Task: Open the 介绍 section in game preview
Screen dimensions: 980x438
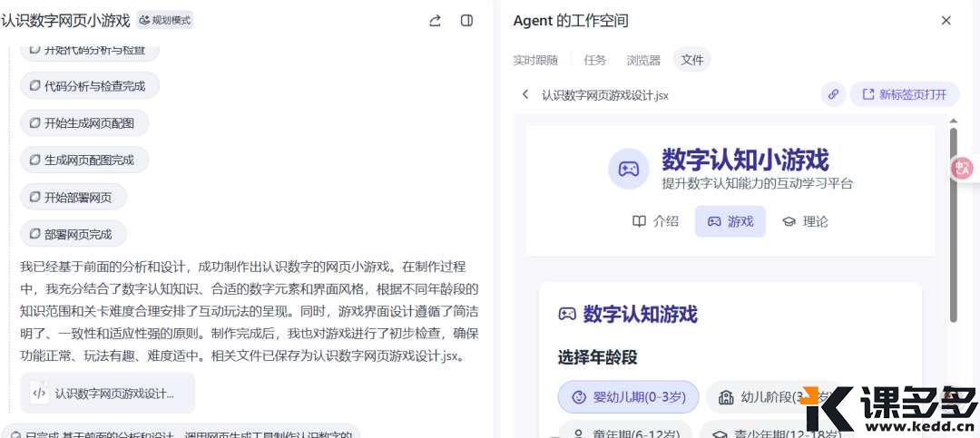Action: click(655, 221)
